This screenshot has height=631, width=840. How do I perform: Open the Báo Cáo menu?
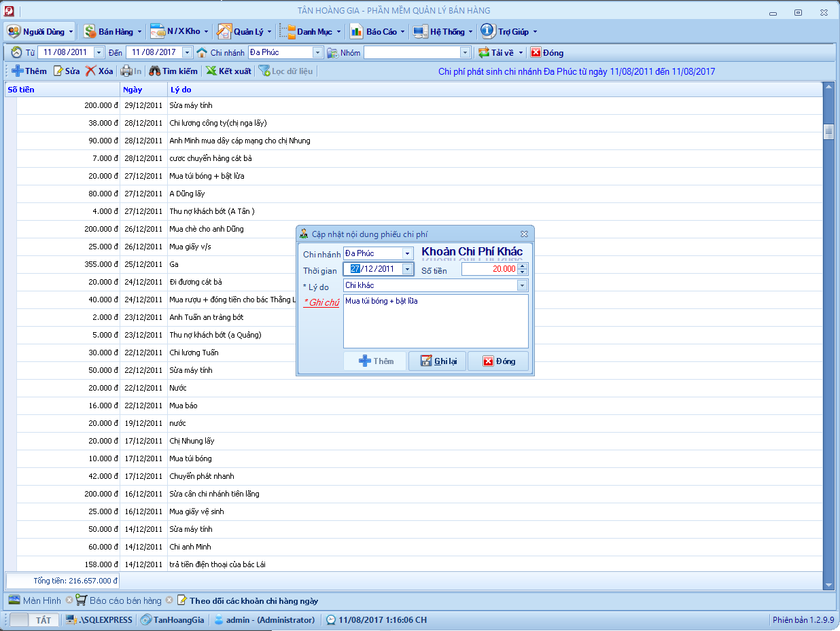(377, 31)
